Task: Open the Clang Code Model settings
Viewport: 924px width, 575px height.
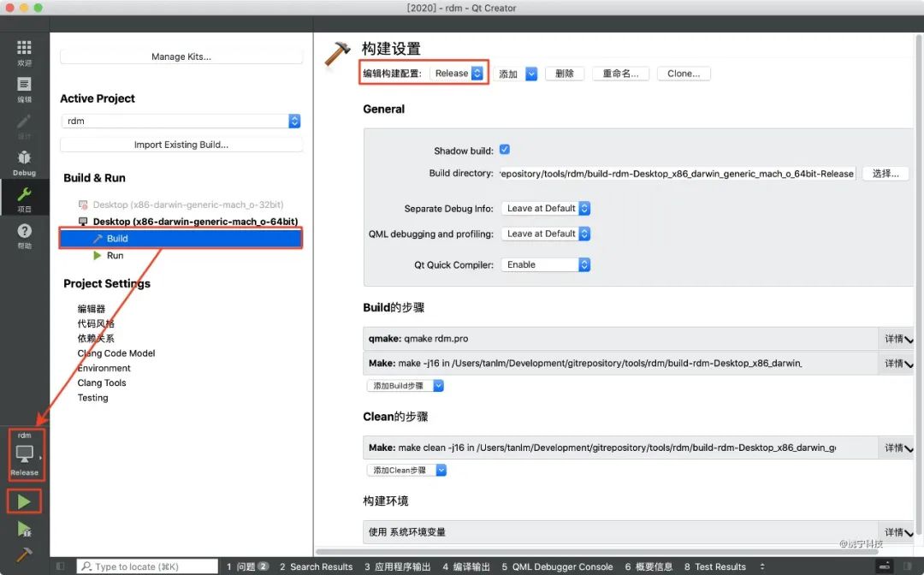Action: 116,353
